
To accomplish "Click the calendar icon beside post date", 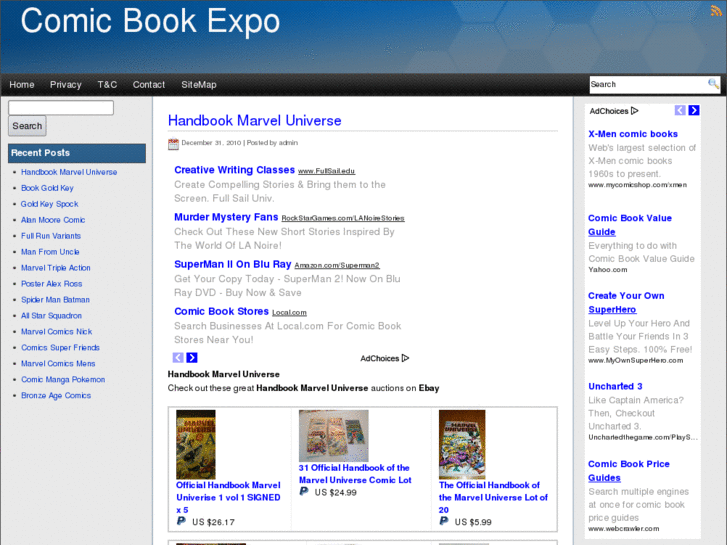I will point(173,144).
